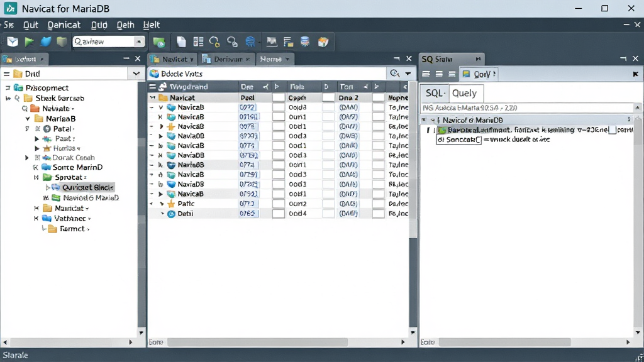Viewport: 644px width, 362px height.
Task: Click the right panel horizontal scrollbar
Action: pos(505,343)
